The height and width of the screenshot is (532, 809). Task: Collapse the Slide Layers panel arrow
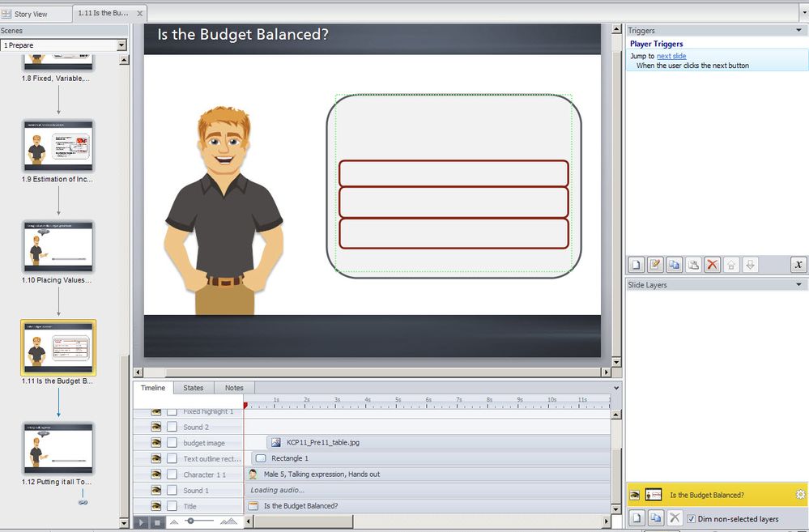799,285
